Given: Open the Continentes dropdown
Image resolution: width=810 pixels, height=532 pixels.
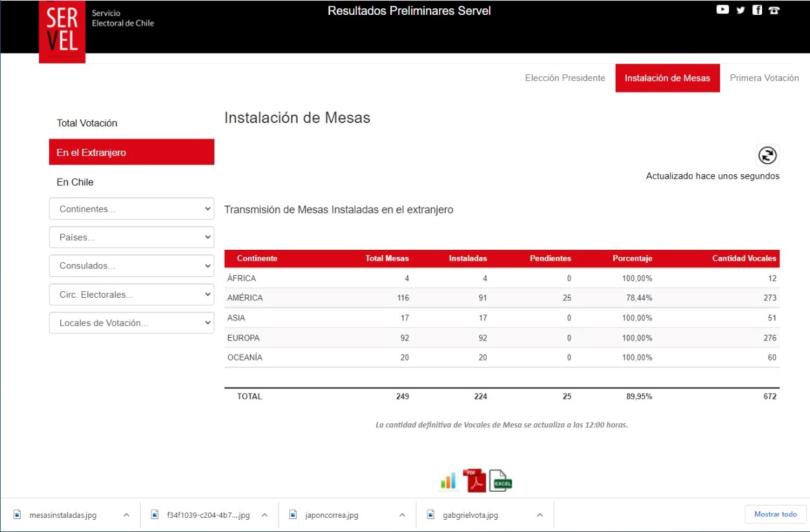Looking at the screenshot, I should click(x=131, y=209).
